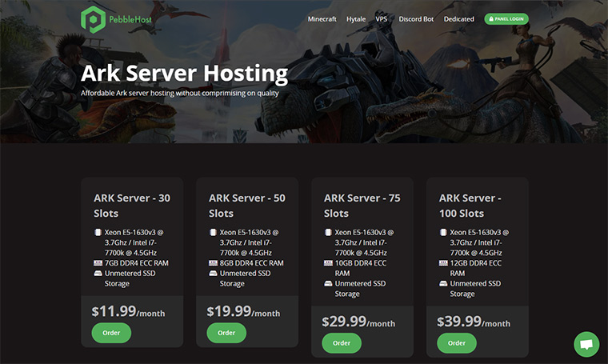Order the $19.99 50 Slots server

[226, 333]
